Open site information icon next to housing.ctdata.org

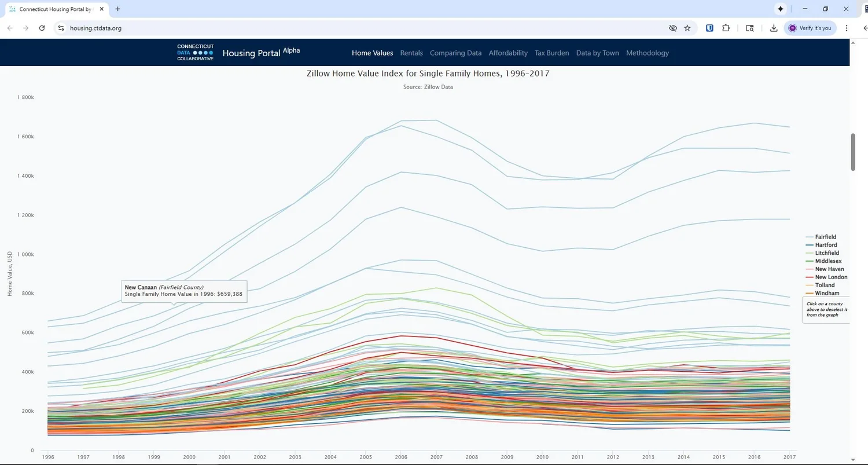[x=61, y=28]
